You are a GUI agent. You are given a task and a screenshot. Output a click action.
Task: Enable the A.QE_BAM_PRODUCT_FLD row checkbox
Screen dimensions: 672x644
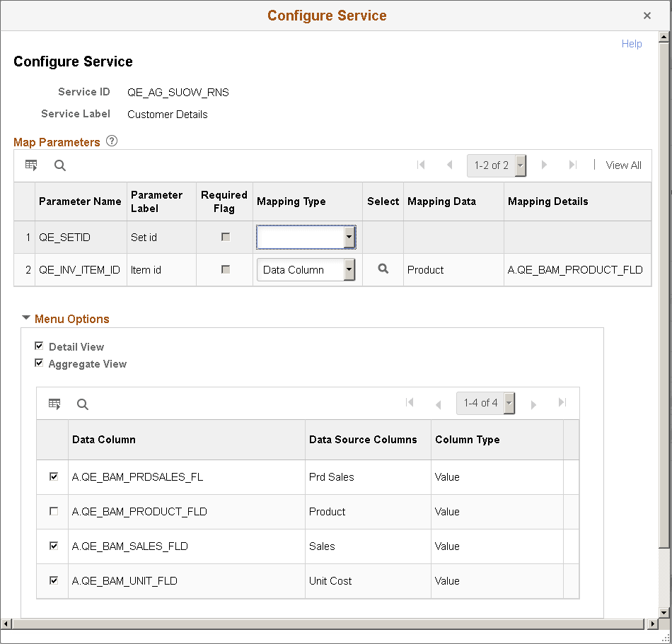click(52, 511)
